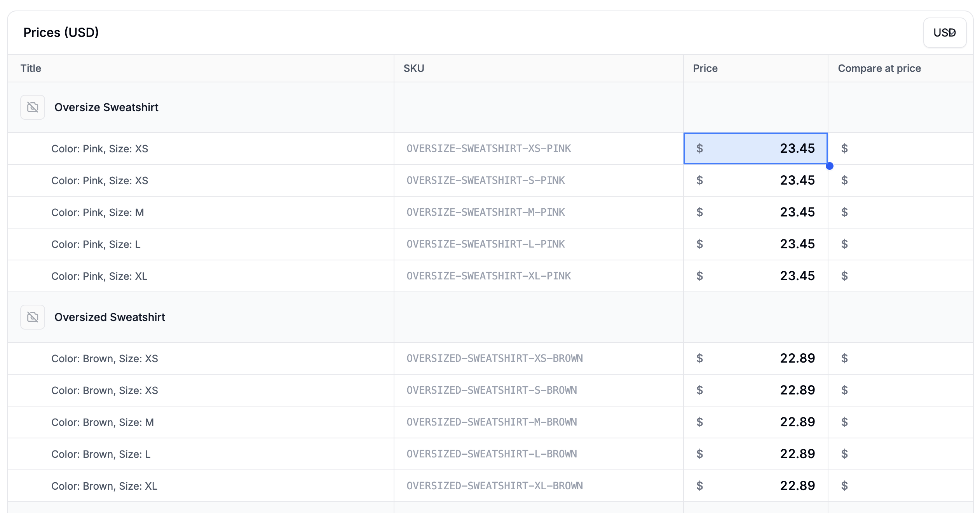The height and width of the screenshot is (513, 980).
Task: Select the price cell for OVERSIZE-SWEATSHIRT-XL-PINK
Action: click(x=755, y=276)
